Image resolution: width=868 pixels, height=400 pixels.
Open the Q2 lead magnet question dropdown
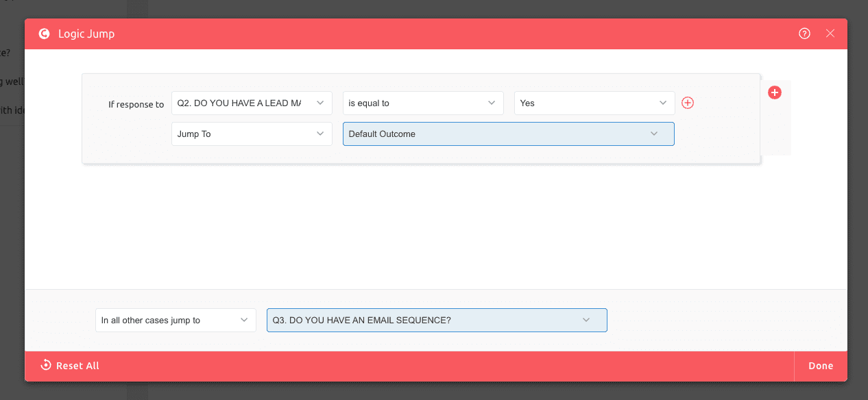(251, 103)
